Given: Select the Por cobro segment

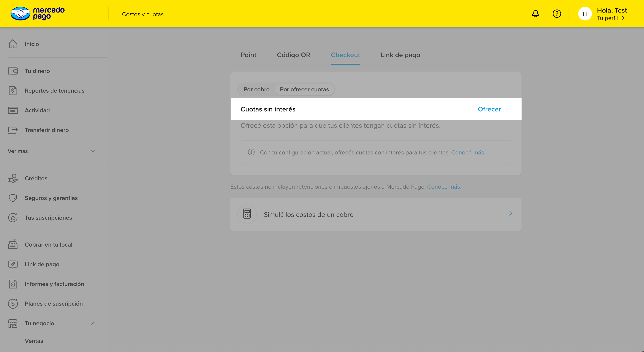Looking at the screenshot, I should tap(256, 89).
